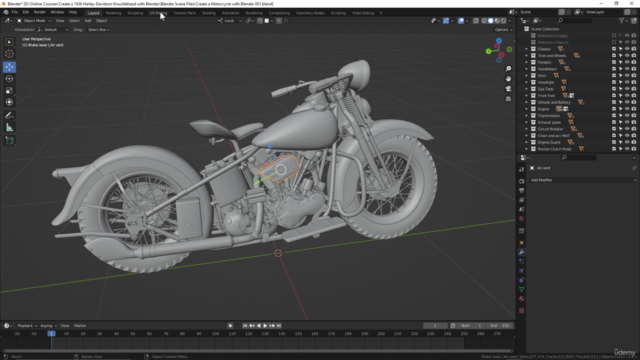Open the Texture properties tab
640x360 pixels.
(522, 311)
